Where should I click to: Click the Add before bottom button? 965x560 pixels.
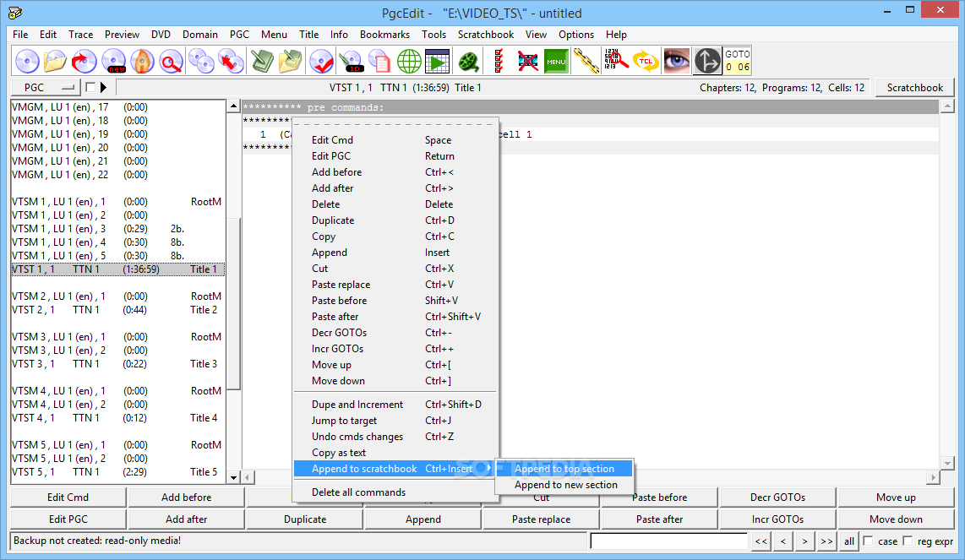[x=187, y=497]
